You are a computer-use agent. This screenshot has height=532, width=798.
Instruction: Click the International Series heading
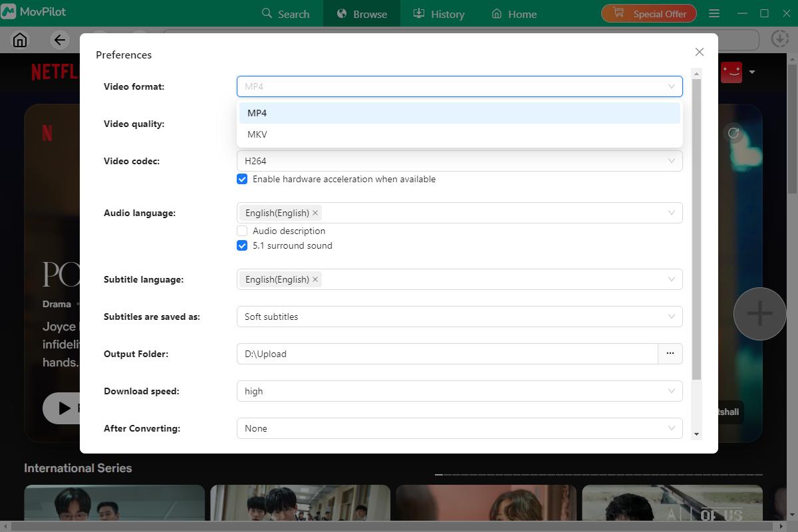tap(78, 468)
